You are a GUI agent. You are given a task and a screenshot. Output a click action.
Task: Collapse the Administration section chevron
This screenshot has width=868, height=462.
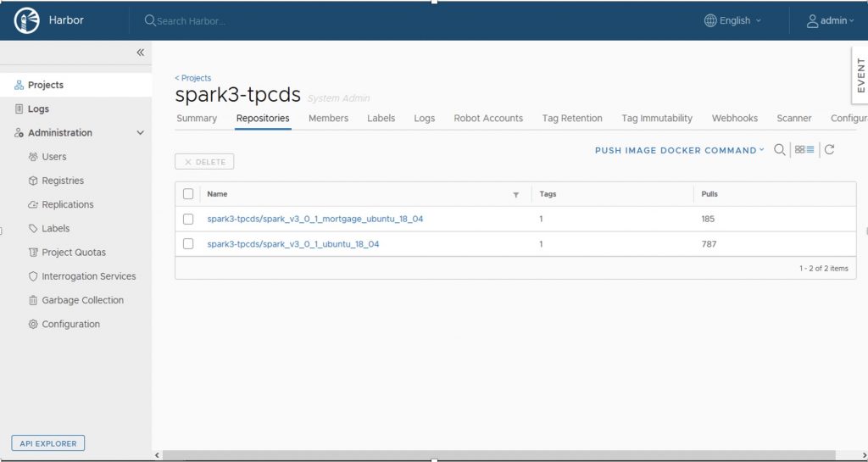coord(140,133)
